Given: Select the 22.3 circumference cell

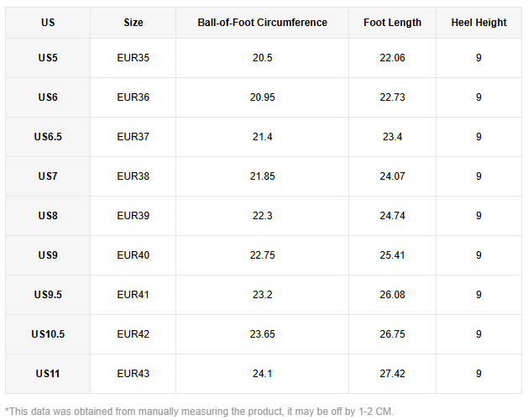Looking at the screenshot, I should coord(262,216).
